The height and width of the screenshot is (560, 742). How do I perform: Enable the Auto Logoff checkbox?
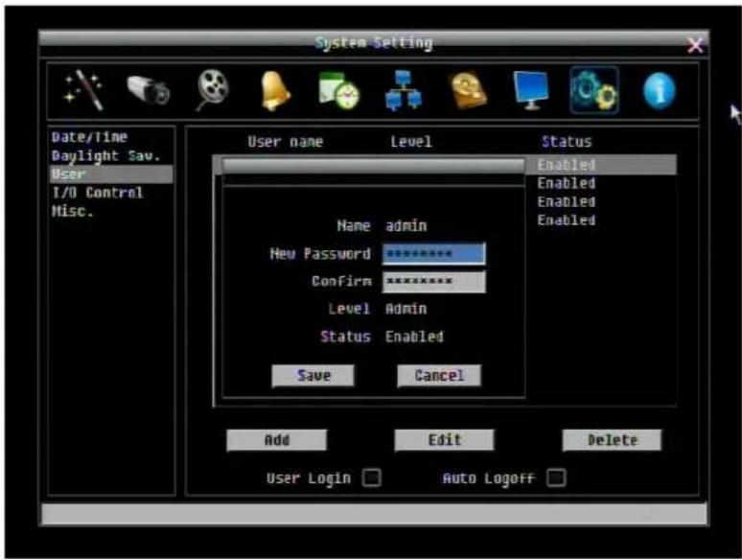click(556, 478)
